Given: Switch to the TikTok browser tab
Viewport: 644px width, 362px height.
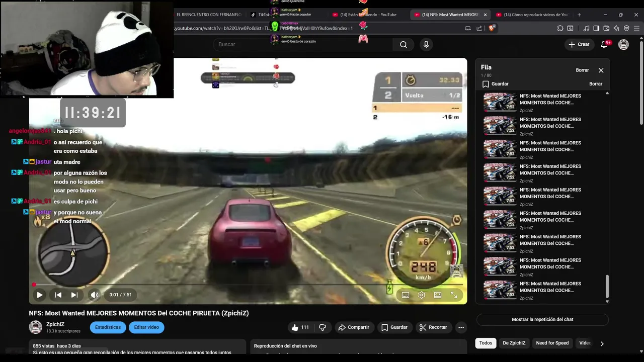Looking at the screenshot, I should (261, 15).
